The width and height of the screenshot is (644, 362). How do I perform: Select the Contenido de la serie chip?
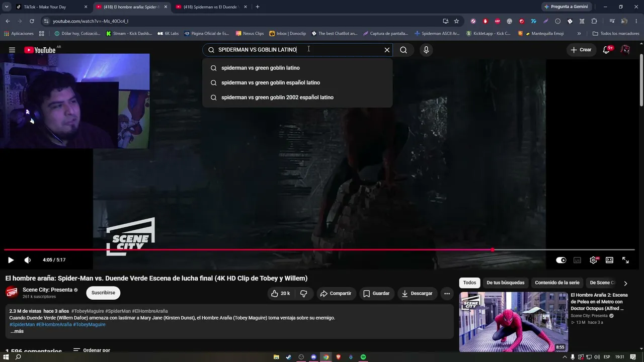tap(557, 283)
